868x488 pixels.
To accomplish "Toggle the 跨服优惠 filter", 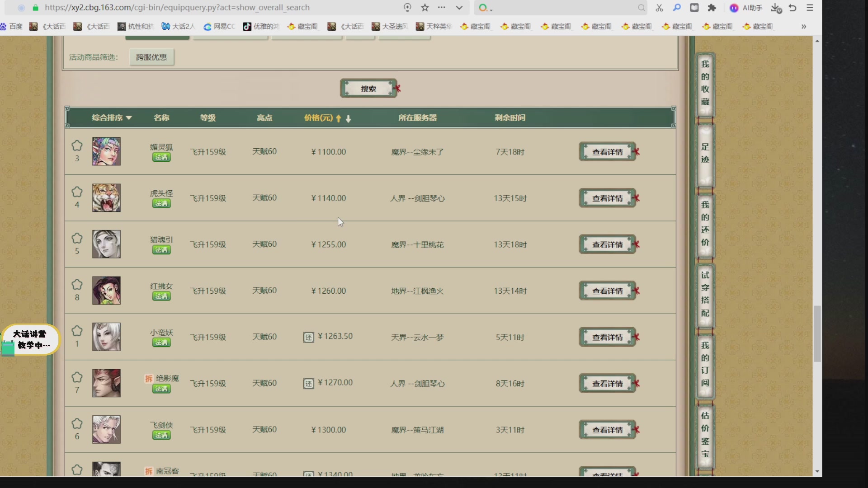I will (151, 57).
